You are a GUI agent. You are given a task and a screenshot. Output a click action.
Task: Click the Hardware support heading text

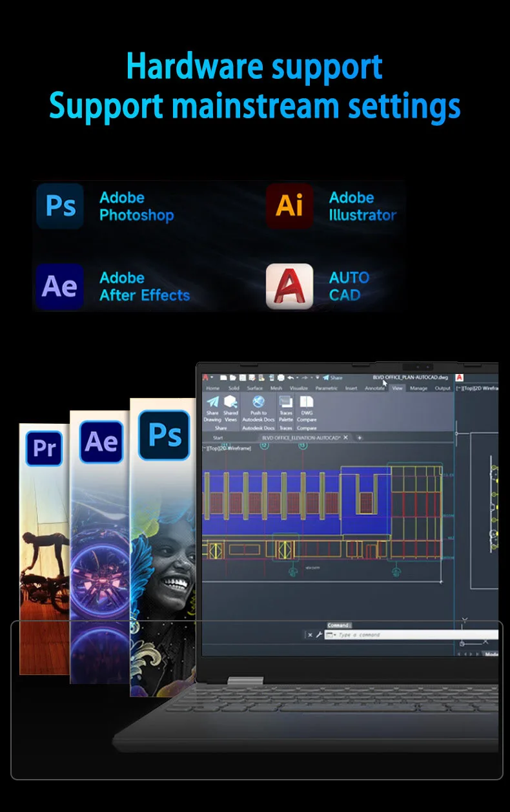(254, 67)
